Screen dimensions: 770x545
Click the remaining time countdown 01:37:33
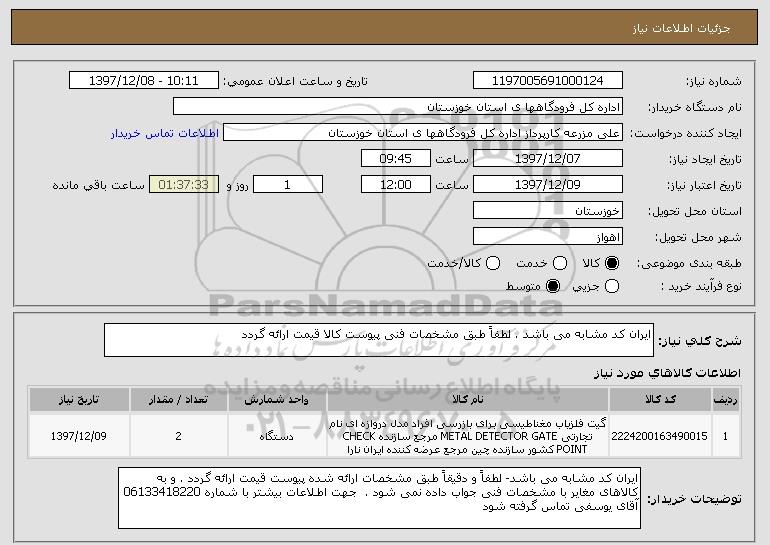click(x=182, y=185)
